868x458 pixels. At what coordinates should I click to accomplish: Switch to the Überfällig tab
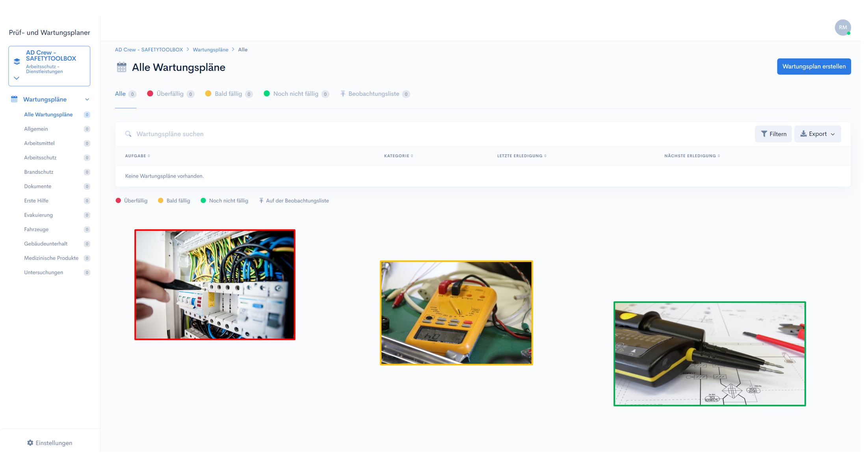click(x=170, y=94)
